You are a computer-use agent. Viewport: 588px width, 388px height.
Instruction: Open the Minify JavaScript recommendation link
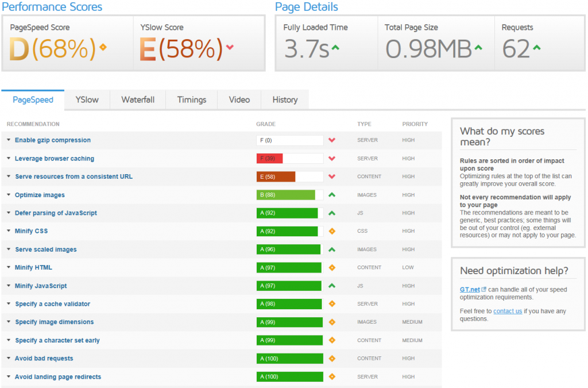click(x=41, y=286)
